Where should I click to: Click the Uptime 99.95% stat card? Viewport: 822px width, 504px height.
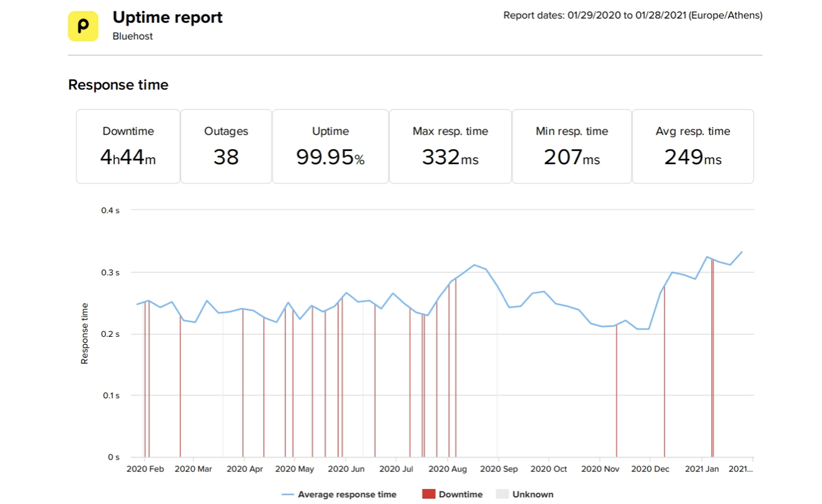tap(330, 146)
